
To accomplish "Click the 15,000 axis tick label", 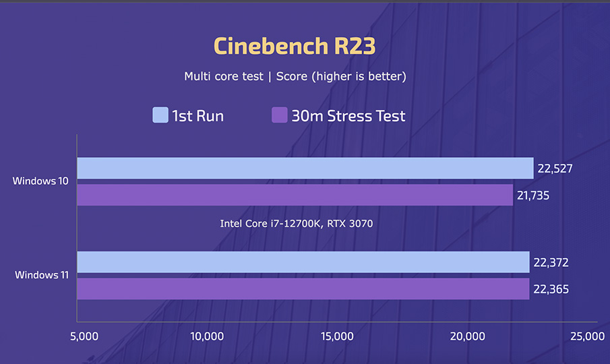I will [x=337, y=336].
